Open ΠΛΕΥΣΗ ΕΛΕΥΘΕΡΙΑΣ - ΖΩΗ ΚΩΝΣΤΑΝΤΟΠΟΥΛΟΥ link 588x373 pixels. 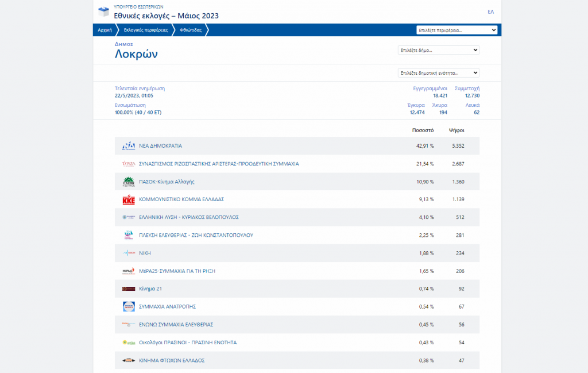(x=196, y=235)
